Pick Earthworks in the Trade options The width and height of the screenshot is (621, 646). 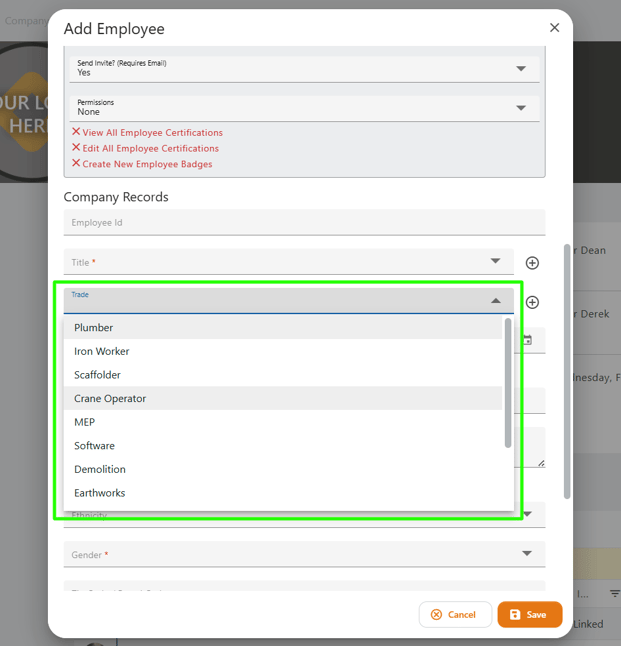click(100, 493)
